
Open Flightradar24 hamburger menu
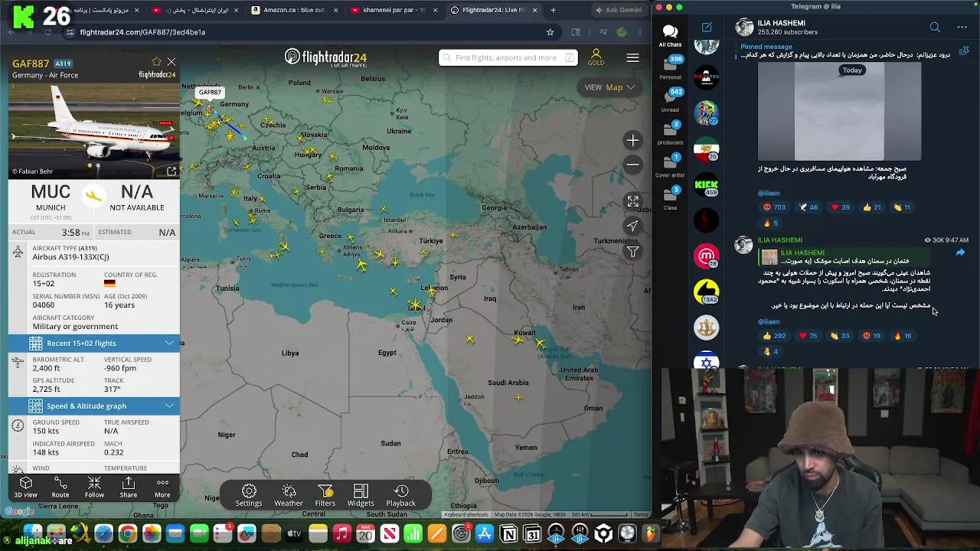tap(632, 58)
